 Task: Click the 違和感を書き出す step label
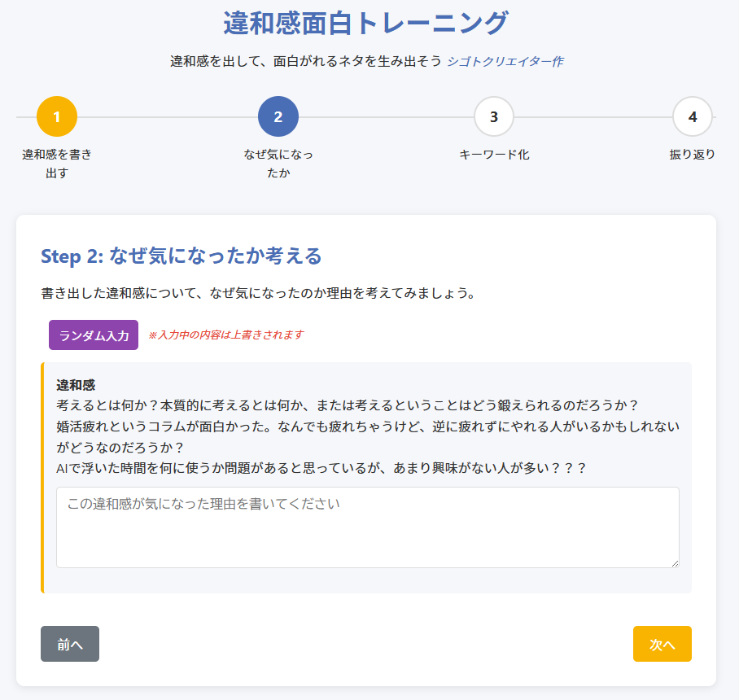click(57, 164)
